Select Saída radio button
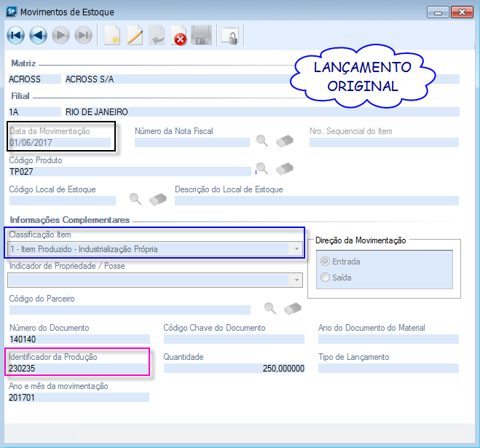 (325, 278)
